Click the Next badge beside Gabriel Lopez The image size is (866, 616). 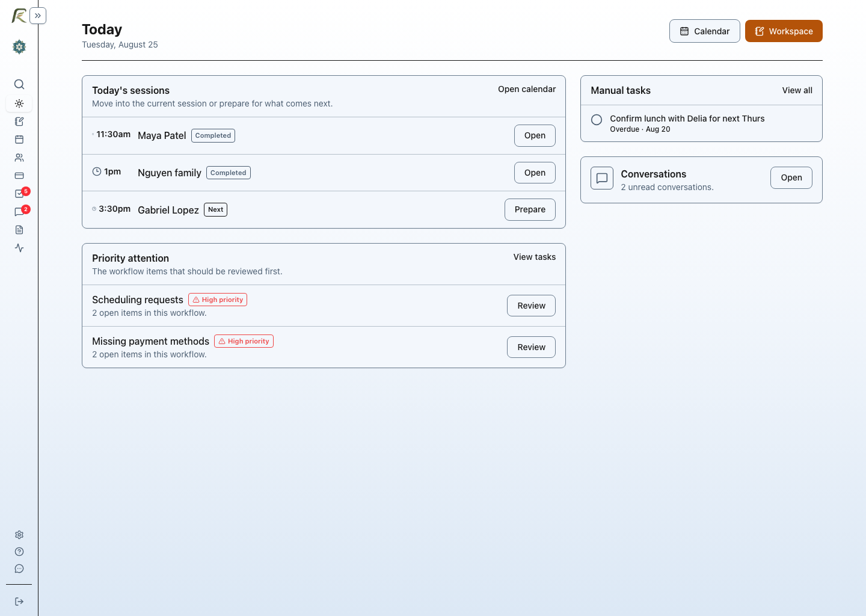pyautogui.click(x=216, y=209)
